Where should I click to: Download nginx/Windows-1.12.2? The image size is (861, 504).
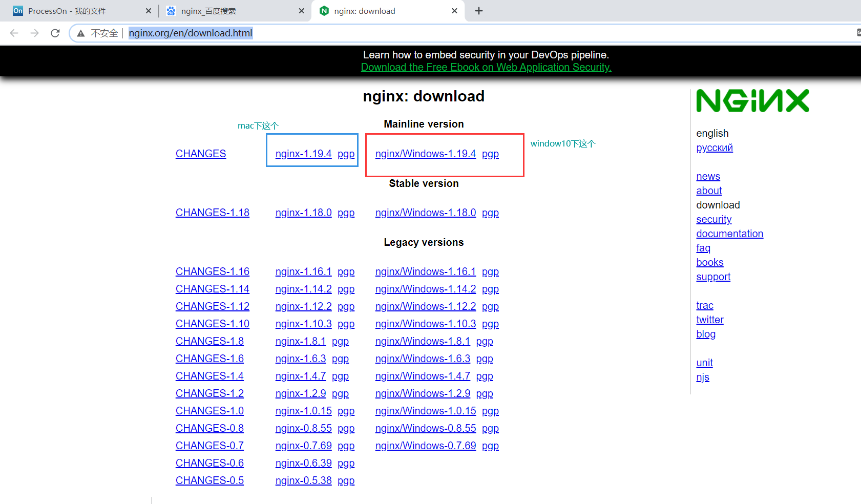426,306
